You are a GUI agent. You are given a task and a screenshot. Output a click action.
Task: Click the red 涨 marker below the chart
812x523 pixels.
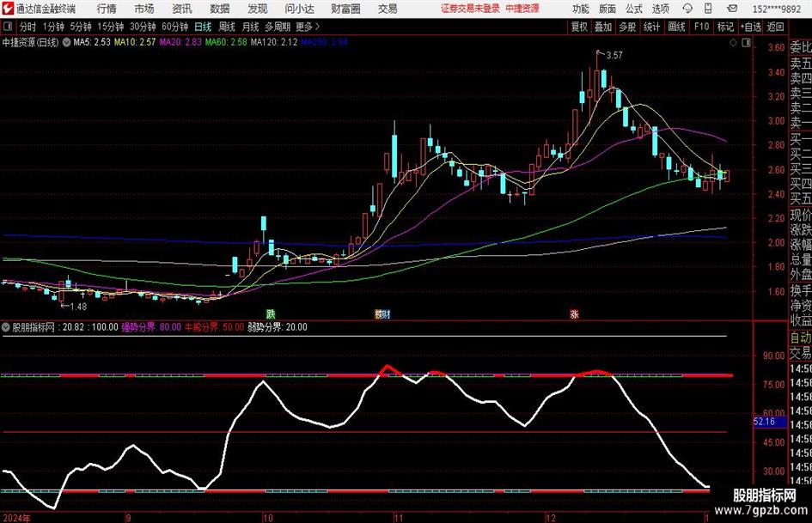[x=574, y=313]
